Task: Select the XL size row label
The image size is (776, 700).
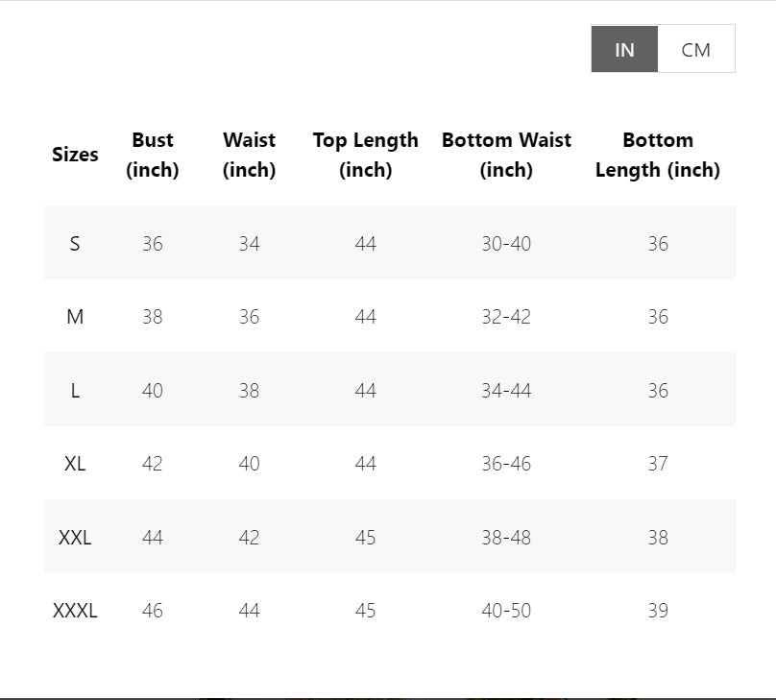Action: tap(75, 464)
